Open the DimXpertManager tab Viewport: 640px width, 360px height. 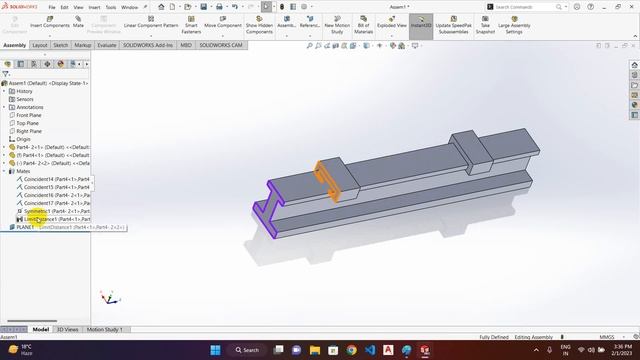coord(47,64)
